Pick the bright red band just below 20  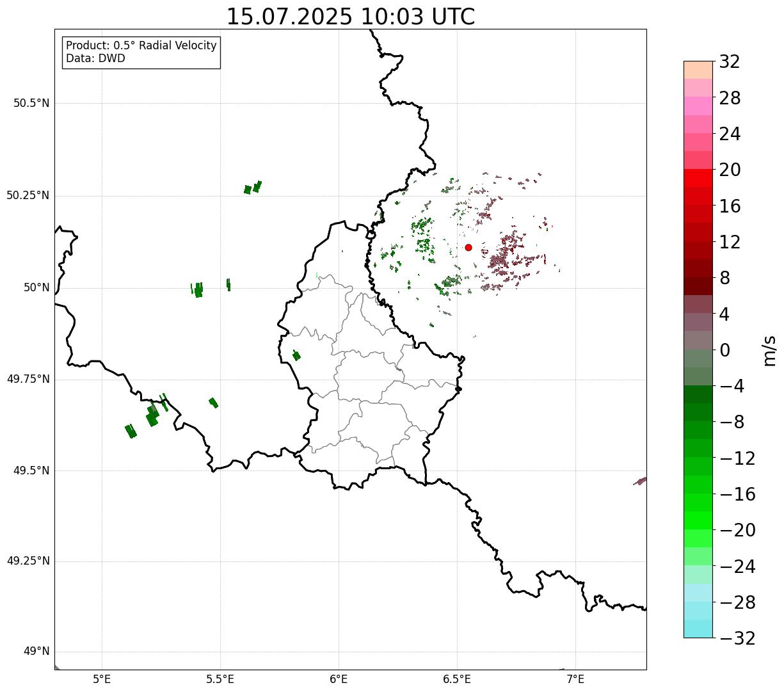coord(698,179)
